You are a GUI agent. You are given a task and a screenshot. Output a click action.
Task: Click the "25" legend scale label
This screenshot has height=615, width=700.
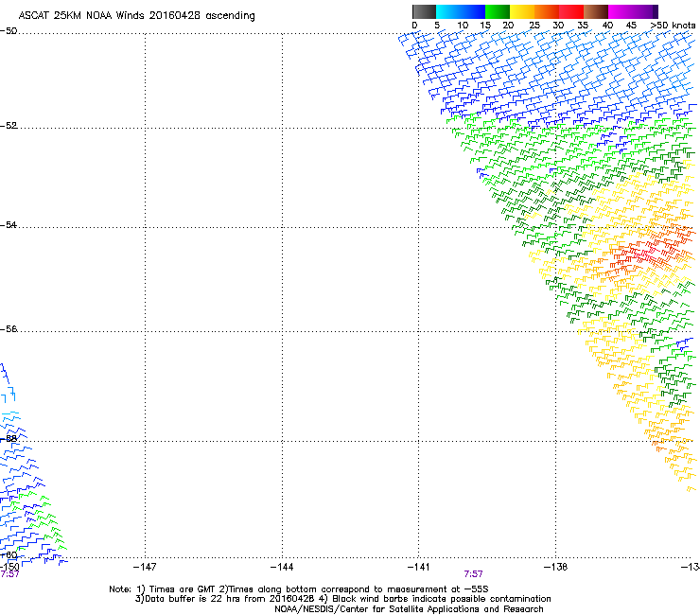point(534,25)
